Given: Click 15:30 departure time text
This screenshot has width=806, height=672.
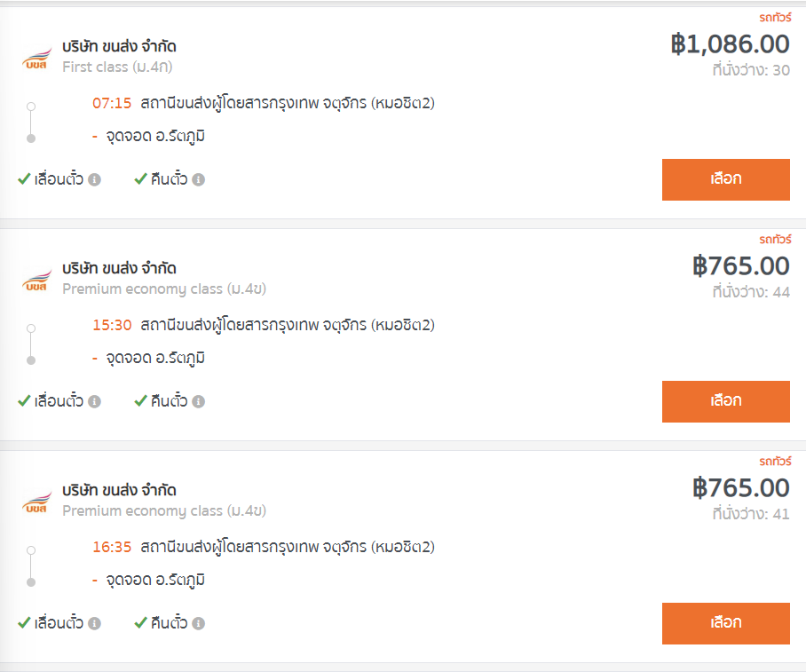Looking at the screenshot, I should pyautogui.click(x=112, y=326).
